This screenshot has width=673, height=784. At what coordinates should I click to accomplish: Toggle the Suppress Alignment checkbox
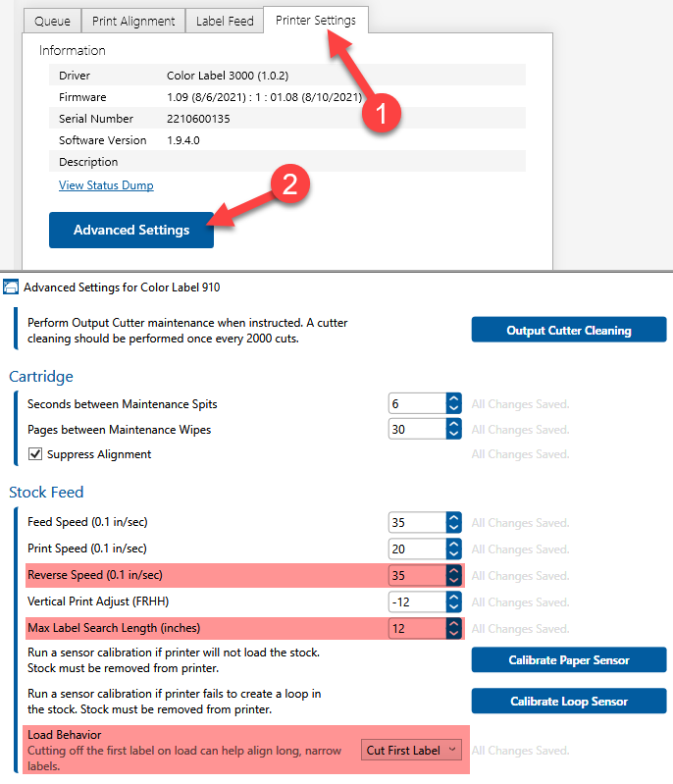34,454
